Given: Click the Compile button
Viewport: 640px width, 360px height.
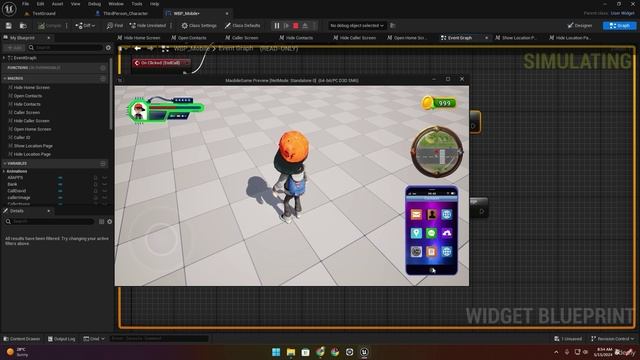Looking at the screenshot, I should pyautogui.click(x=50, y=25).
